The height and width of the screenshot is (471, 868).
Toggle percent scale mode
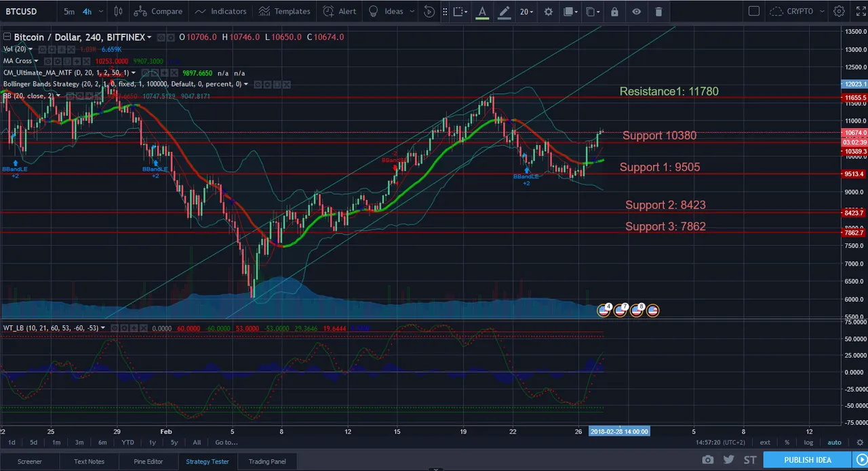[787, 443]
